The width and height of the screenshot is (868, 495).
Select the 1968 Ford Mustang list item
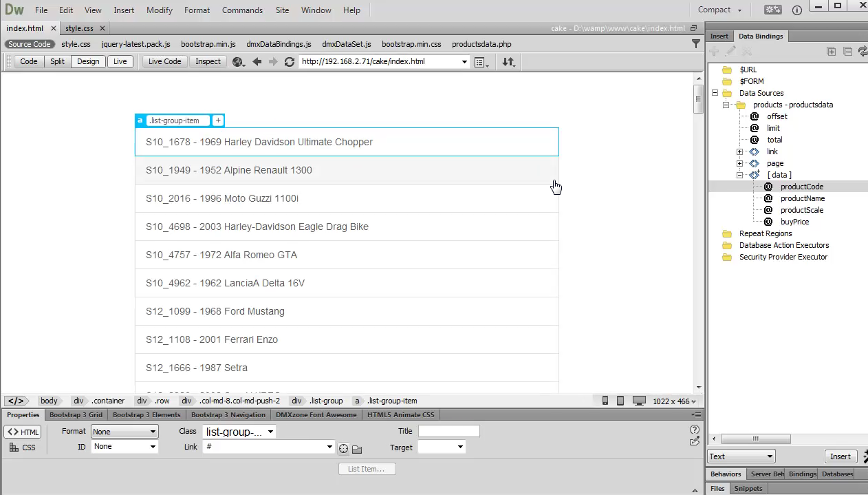[x=347, y=311]
